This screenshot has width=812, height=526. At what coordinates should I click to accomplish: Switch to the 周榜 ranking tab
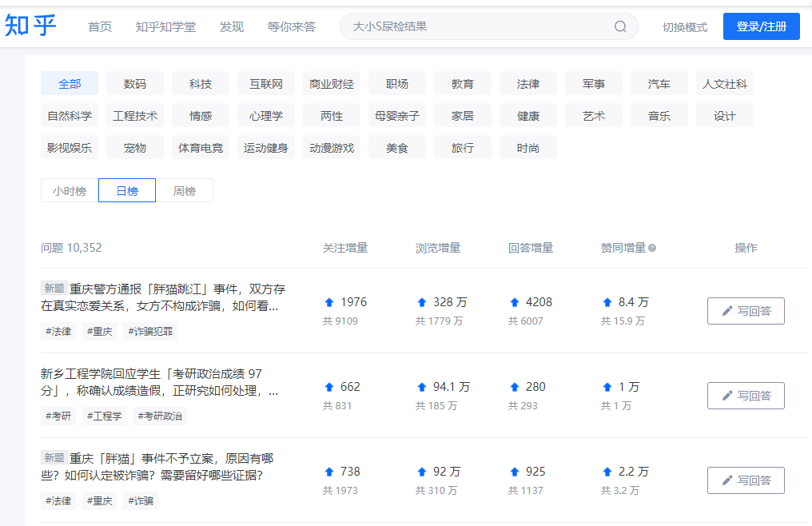pyautogui.click(x=185, y=191)
